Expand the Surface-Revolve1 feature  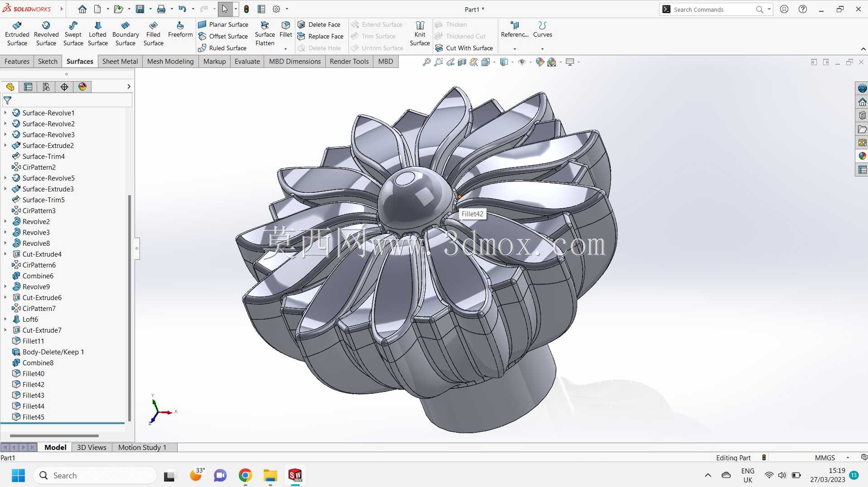point(5,113)
